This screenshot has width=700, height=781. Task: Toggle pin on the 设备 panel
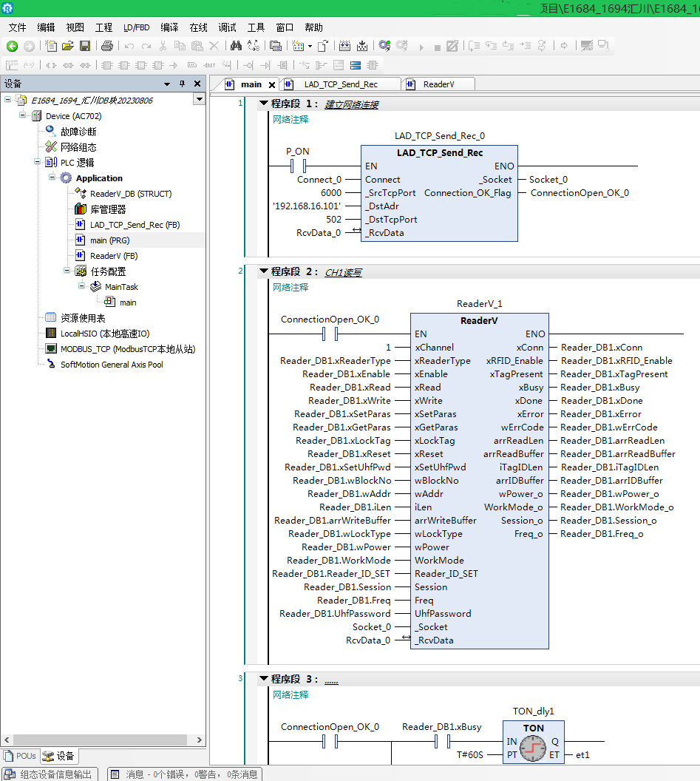pos(182,84)
